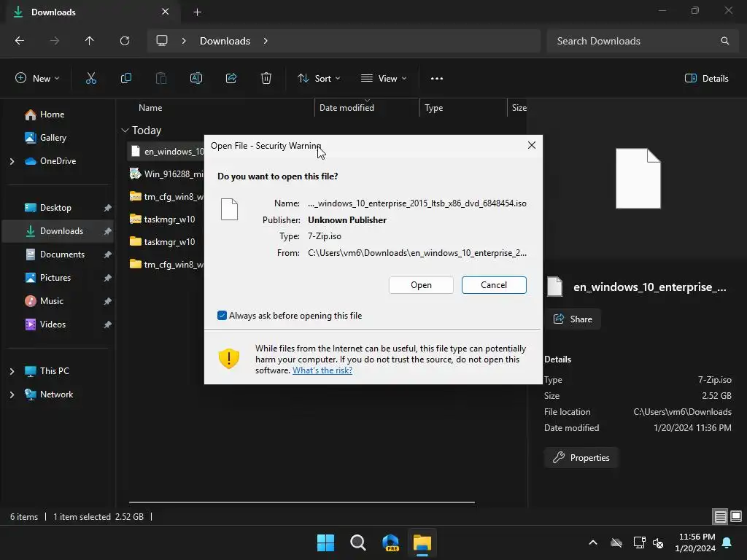The width and height of the screenshot is (747, 560).
Task: Click the search magnifier in Search Downloads
Action: pos(724,41)
